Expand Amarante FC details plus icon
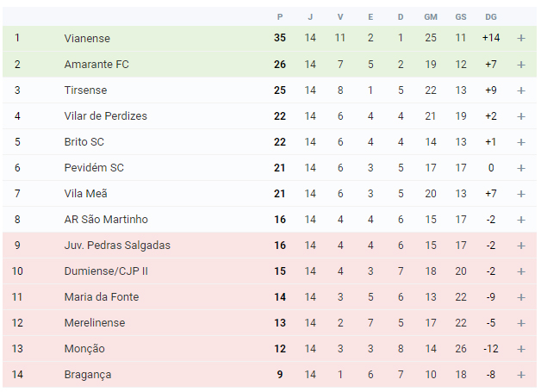 point(521,65)
